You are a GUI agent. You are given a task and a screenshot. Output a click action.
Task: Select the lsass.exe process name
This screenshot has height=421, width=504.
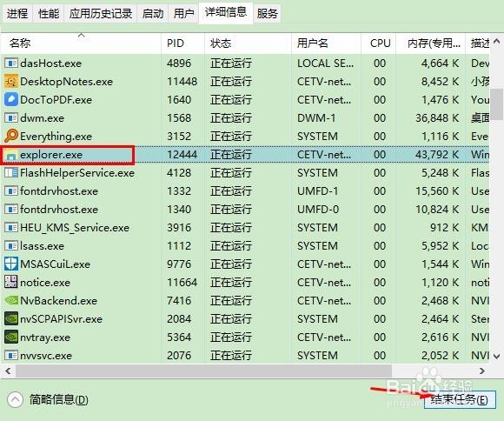pyautogui.click(x=42, y=246)
